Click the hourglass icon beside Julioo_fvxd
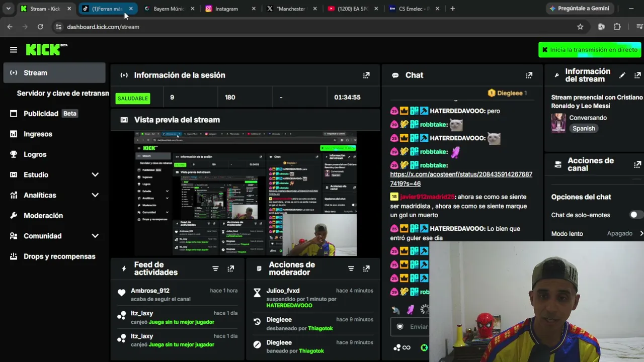Image resolution: width=644 pixels, height=362 pixels. [x=257, y=293]
